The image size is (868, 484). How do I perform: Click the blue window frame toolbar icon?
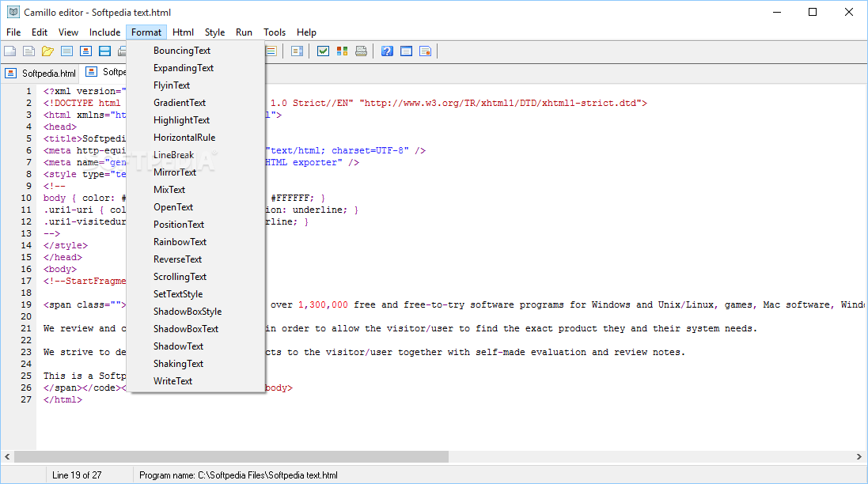[407, 51]
